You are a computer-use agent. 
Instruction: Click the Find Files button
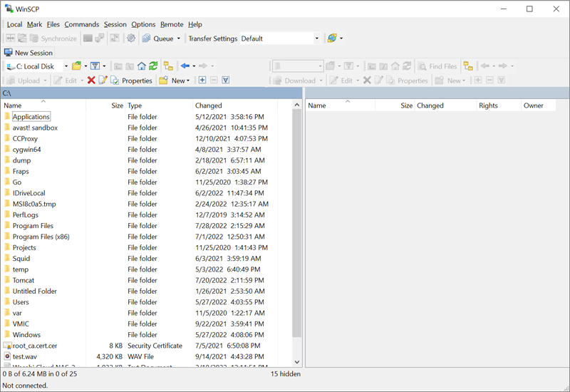point(437,66)
